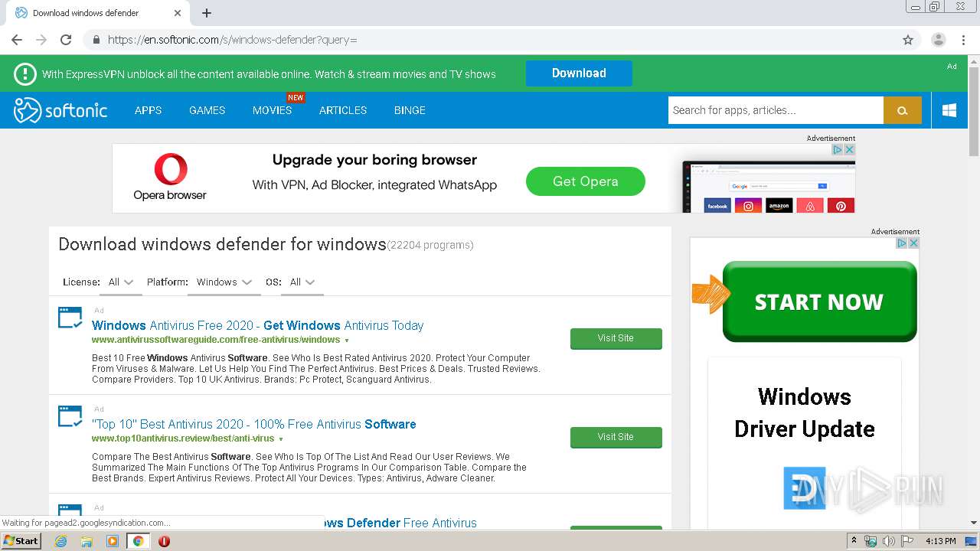The width and height of the screenshot is (980, 551).
Task: Open media player from taskbar
Action: click(x=113, y=541)
